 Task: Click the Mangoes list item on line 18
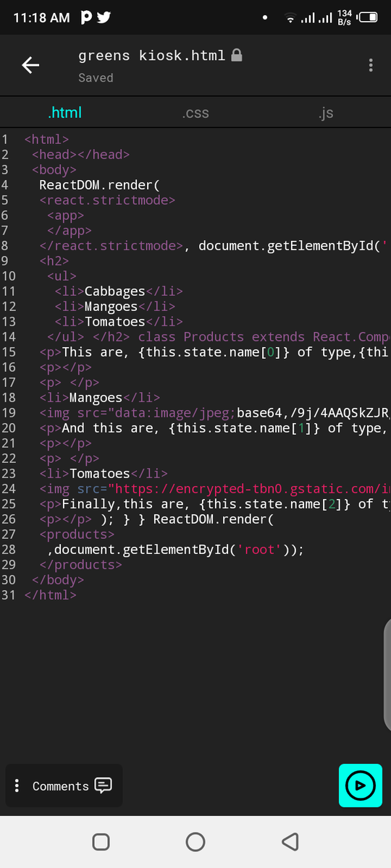pos(100,397)
